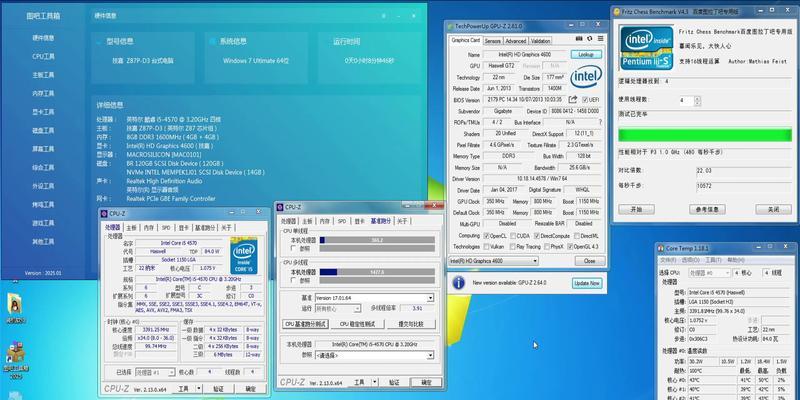This screenshot has width=800, height=400.
Task: Toggle the OpenGL 4.3 checkbox in GPU-Z
Action: [x=570, y=247]
